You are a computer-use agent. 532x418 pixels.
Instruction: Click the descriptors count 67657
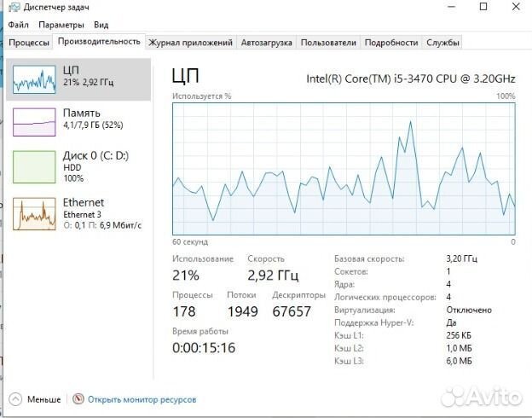pyautogui.click(x=292, y=311)
